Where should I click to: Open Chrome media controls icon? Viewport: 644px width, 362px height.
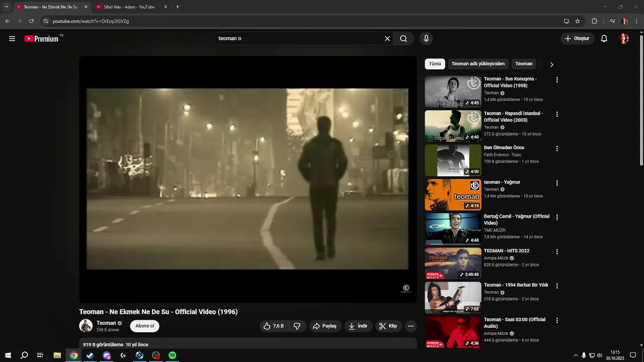coord(612,21)
